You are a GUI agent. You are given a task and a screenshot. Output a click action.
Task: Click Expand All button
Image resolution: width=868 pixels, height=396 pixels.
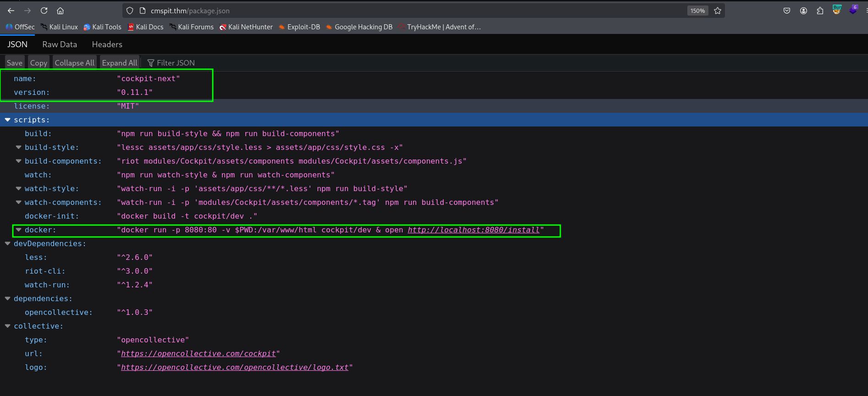pos(120,63)
